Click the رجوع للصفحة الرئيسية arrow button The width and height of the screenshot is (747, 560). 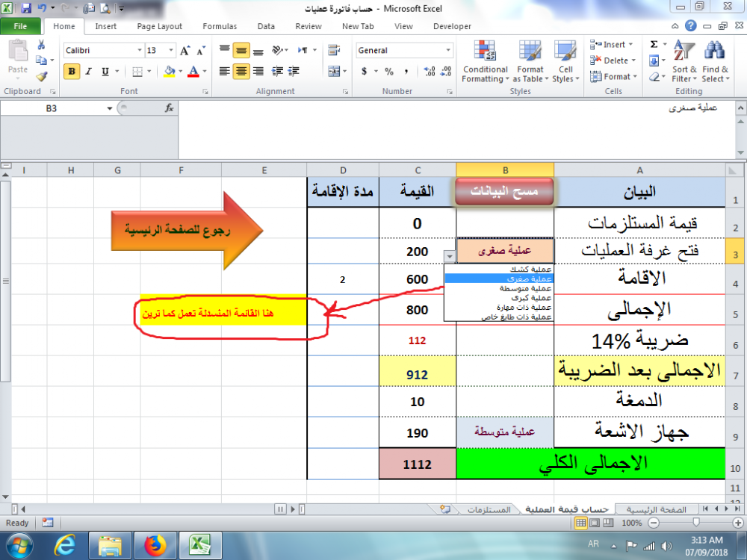pyautogui.click(x=187, y=231)
